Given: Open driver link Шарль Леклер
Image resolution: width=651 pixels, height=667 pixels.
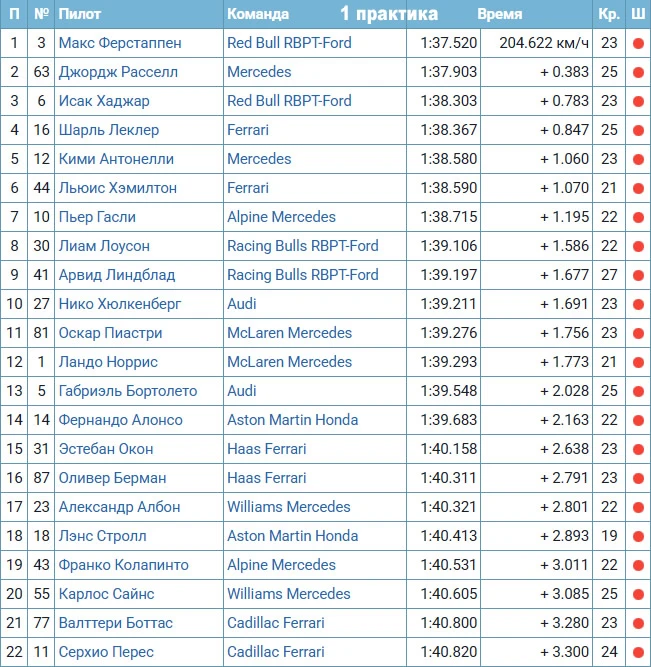Looking at the screenshot, I should pyautogui.click(x=109, y=130).
